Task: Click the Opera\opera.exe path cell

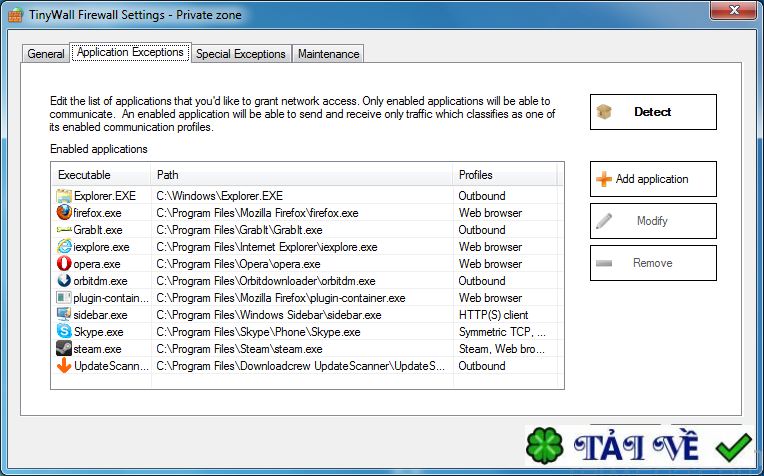Action: pyautogui.click(x=238, y=264)
